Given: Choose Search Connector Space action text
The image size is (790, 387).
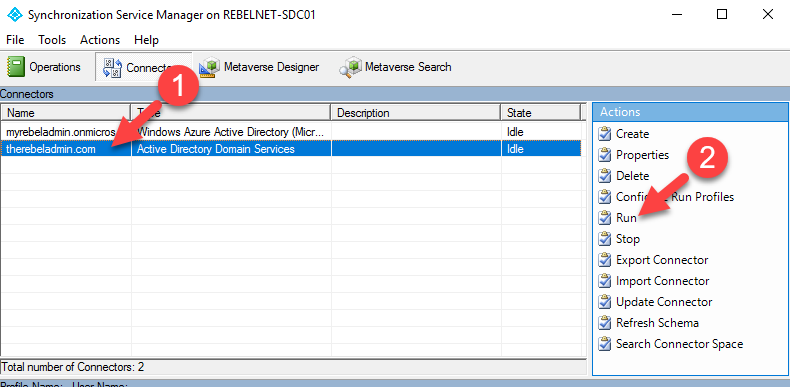Looking at the screenshot, I should tap(680, 344).
